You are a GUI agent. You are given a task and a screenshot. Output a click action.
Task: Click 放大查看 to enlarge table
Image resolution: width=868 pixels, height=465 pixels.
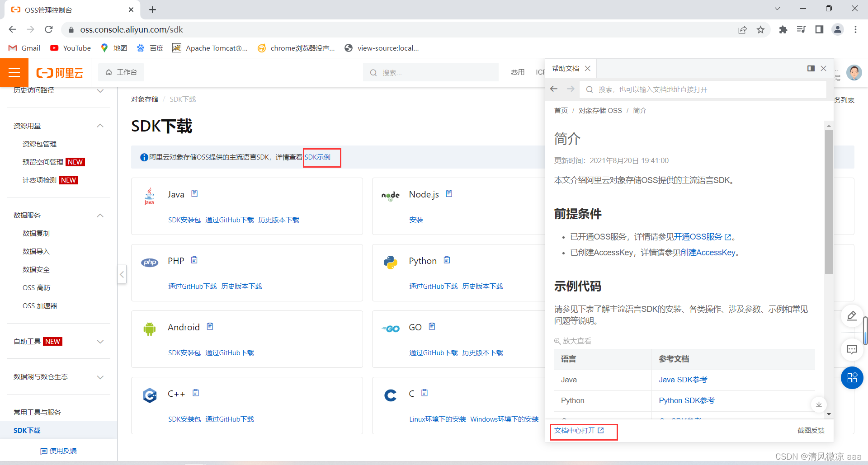[573, 341]
